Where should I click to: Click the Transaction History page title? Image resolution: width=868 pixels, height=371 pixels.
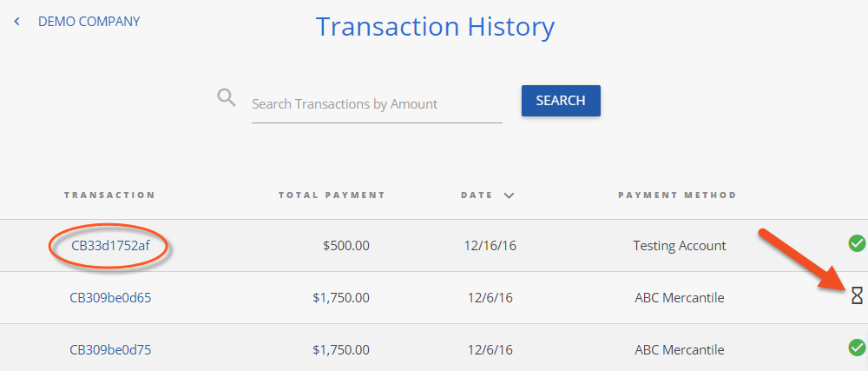[435, 27]
